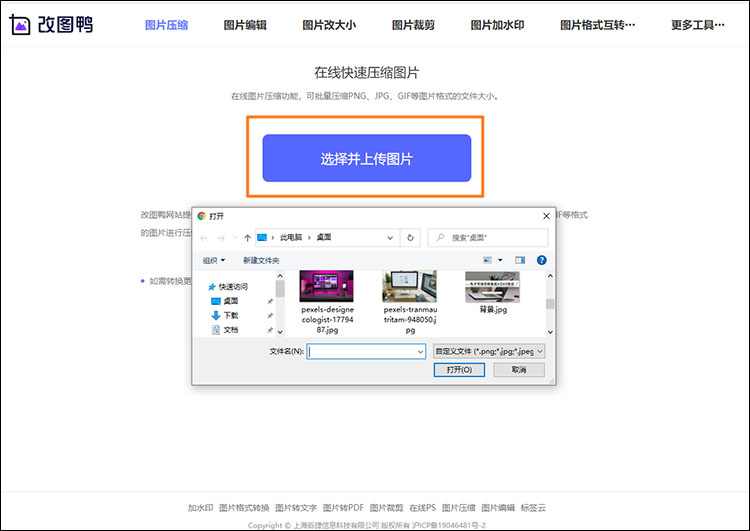Switch to the 图片编辑 tab
The height and width of the screenshot is (531, 750).
[x=245, y=25]
